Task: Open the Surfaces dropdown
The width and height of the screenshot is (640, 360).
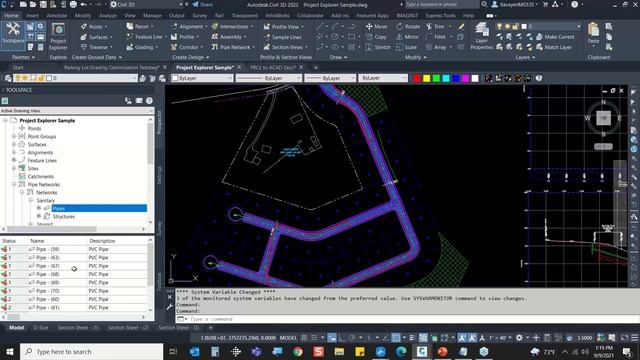Action: click(96, 37)
